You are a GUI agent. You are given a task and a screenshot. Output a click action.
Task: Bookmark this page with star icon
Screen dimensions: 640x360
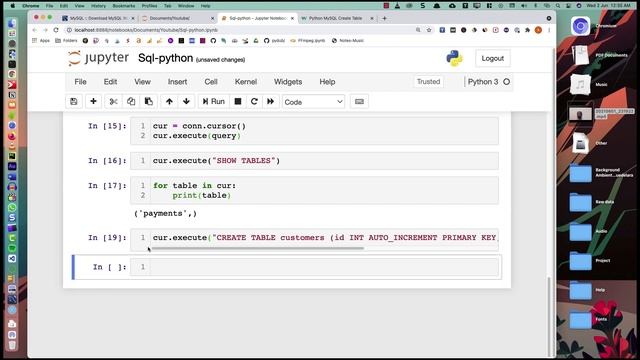click(x=429, y=30)
